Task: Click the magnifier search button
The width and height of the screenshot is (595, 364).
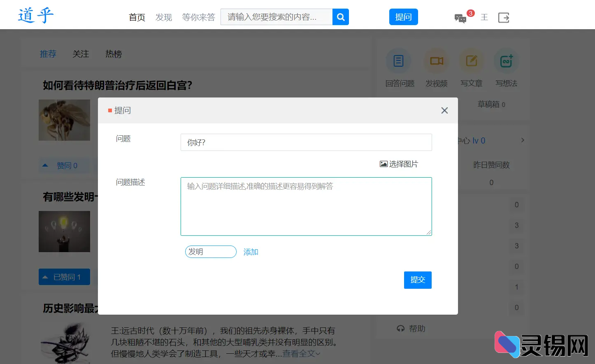Action: click(x=341, y=17)
